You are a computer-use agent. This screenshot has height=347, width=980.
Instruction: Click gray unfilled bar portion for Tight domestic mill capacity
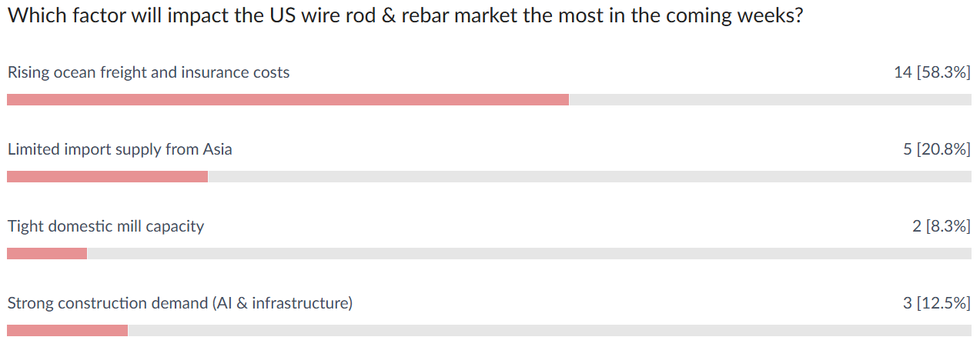pos(529,254)
